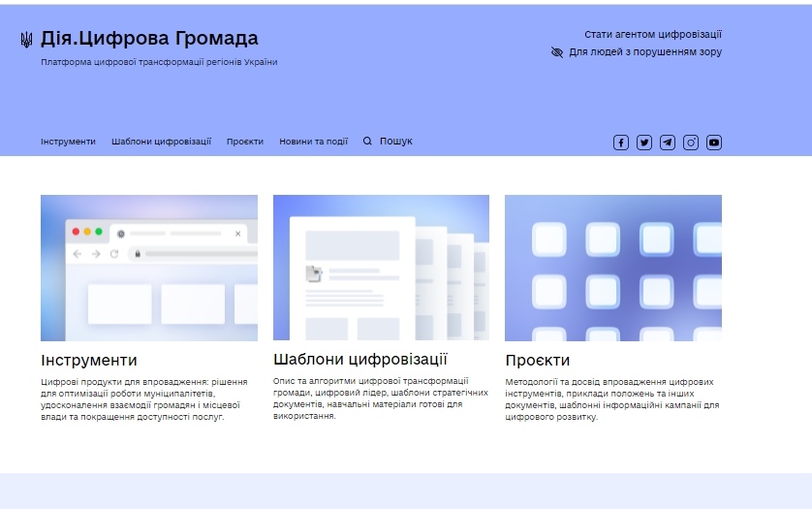Screen dimensions: 812x509
Task: Click the magnifying glass search icon
Action: [367, 142]
